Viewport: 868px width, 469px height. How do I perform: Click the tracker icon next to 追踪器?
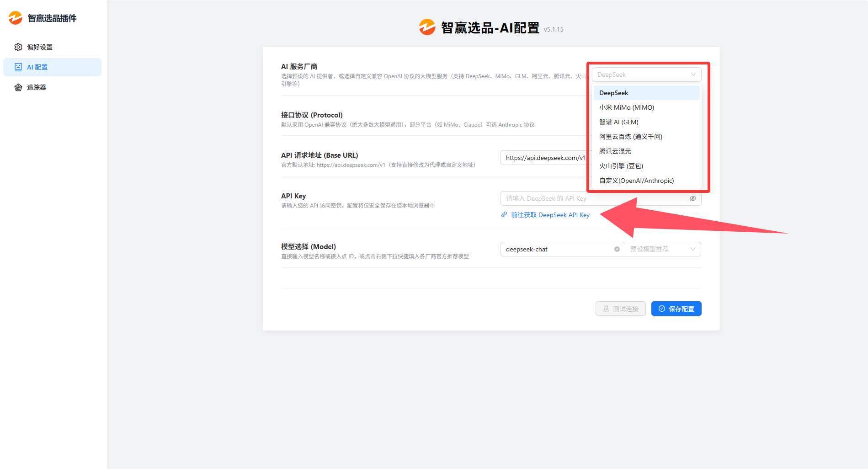click(x=18, y=87)
